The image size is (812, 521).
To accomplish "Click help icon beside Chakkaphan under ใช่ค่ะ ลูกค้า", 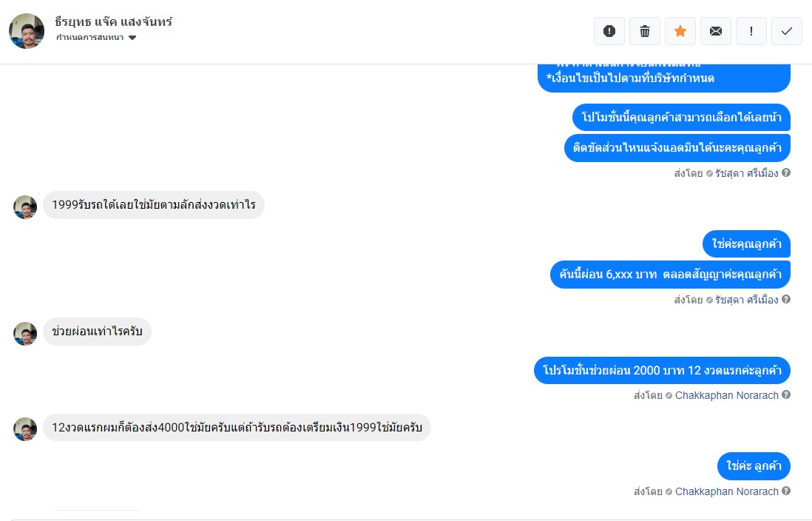I will coord(786,491).
